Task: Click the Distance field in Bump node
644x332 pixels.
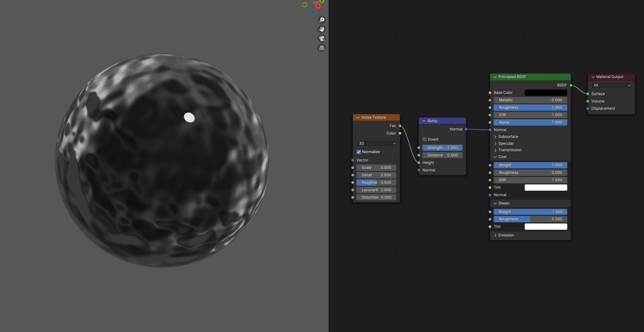Action: click(x=442, y=155)
